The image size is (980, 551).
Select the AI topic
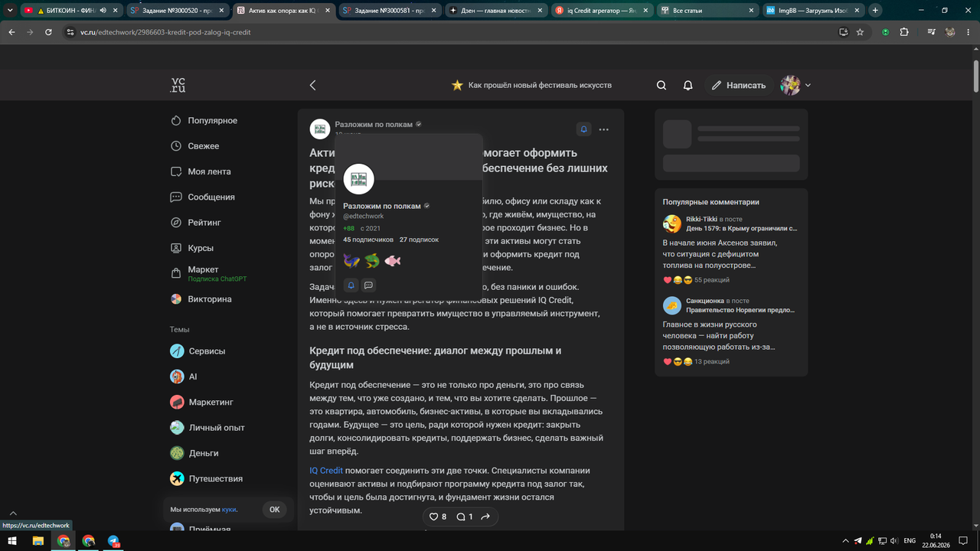184,377
